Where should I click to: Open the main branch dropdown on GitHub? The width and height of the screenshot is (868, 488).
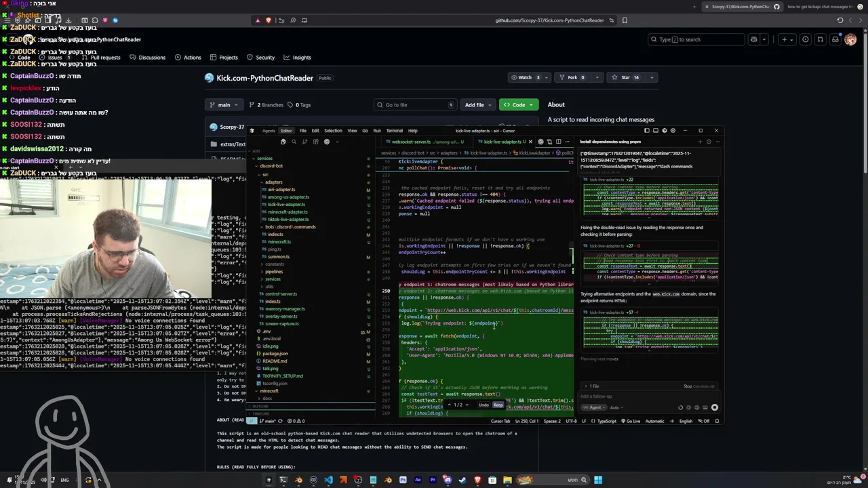tap(224, 105)
